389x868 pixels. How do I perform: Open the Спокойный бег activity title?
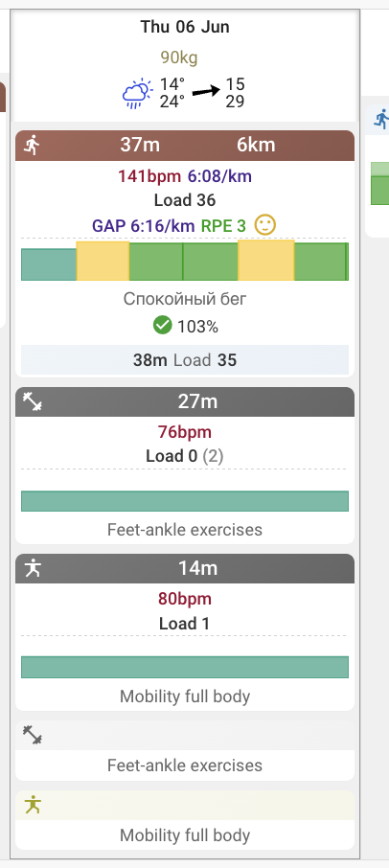pyautogui.click(x=185, y=299)
